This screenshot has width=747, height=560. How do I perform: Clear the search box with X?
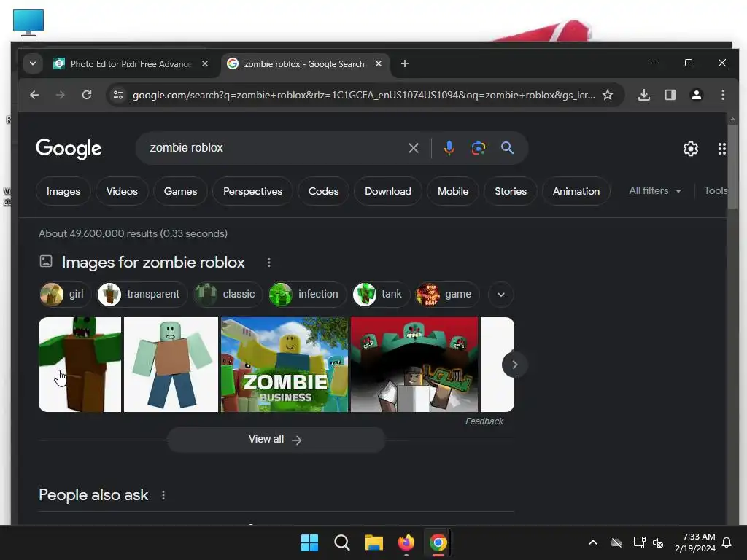pos(414,148)
